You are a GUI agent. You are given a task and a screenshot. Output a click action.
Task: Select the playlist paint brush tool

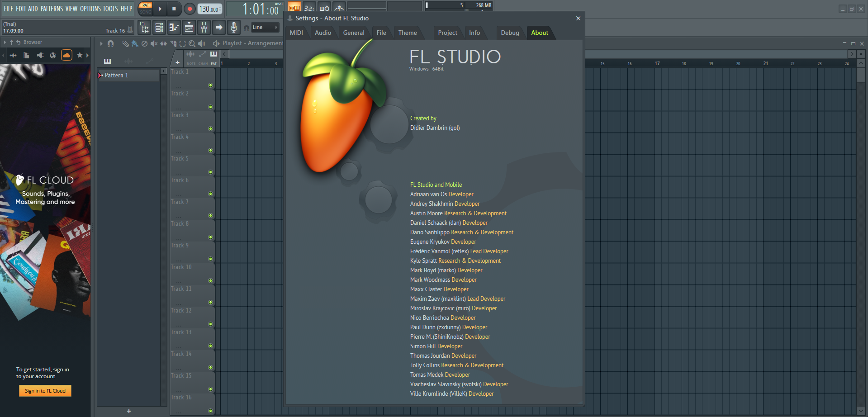click(135, 43)
